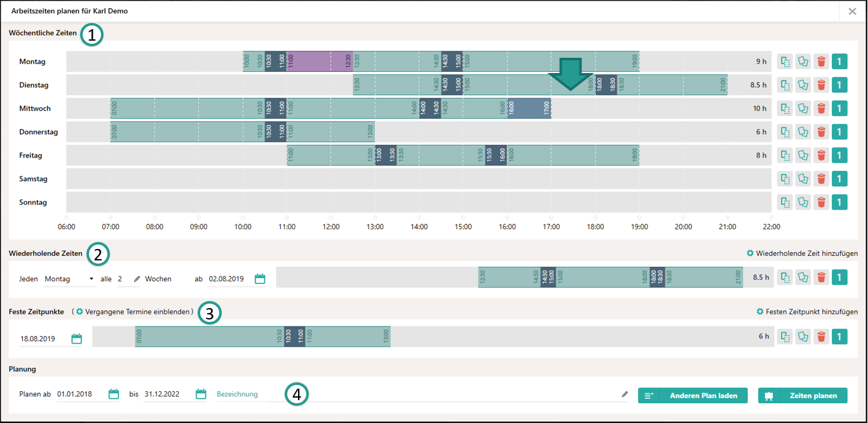Select the 16:00–17:00 block on Mittwoch
Image resolution: width=868 pixels, height=423 pixels.
[529, 109]
